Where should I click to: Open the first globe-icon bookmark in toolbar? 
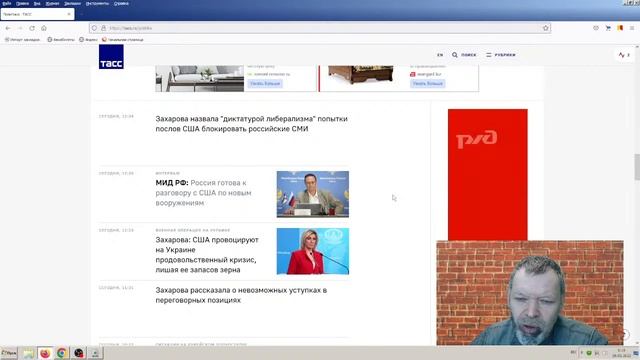[61, 40]
